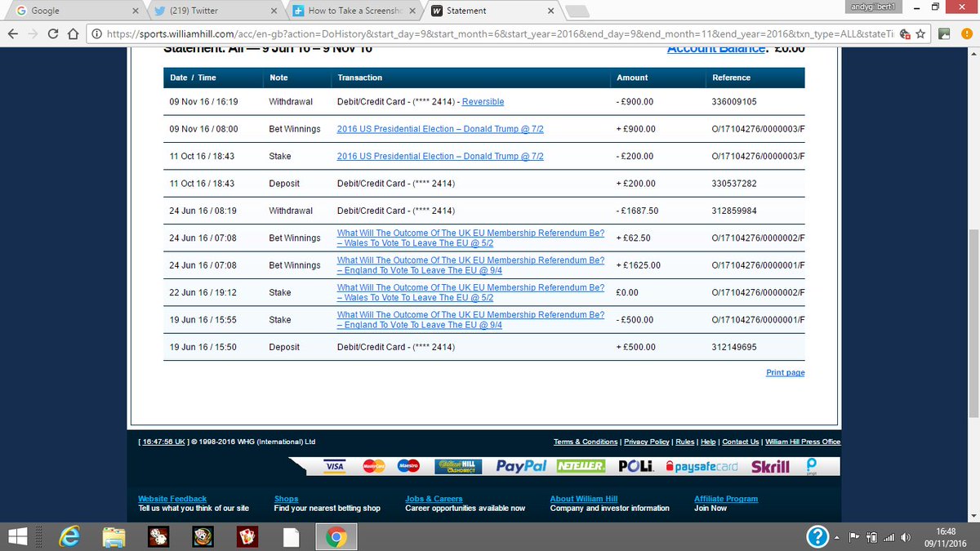Show hidden system tray icons arrow
Viewport: 980px width, 551px height.
click(x=837, y=537)
